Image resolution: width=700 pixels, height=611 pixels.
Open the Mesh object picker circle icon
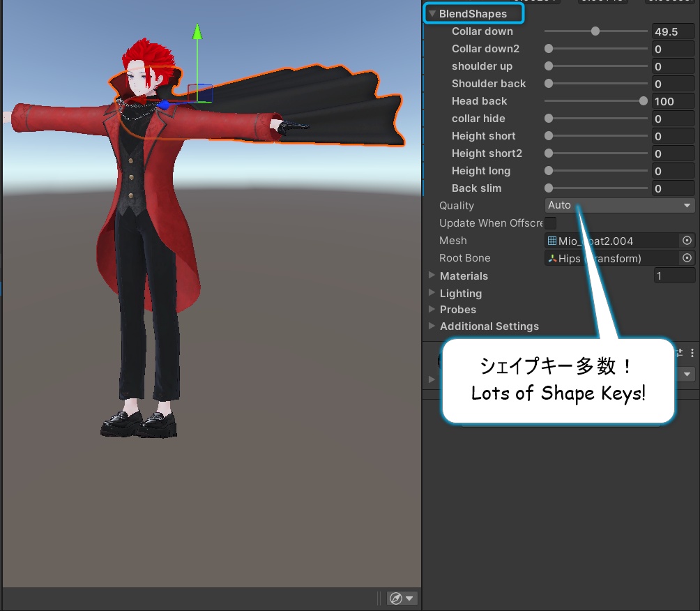coord(687,241)
